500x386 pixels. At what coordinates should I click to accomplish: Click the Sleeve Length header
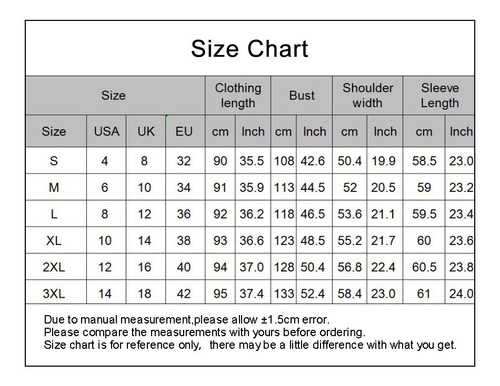tap(440, 95)
